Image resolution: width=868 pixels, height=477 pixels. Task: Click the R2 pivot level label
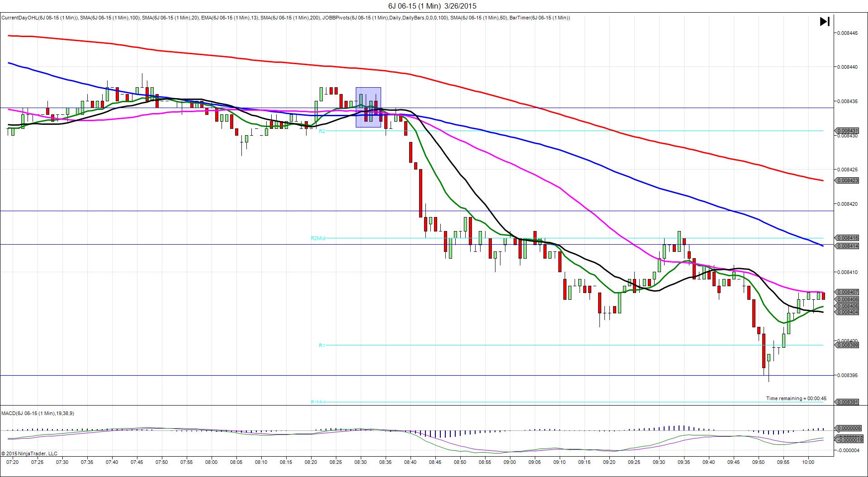(x=322, y=131)
